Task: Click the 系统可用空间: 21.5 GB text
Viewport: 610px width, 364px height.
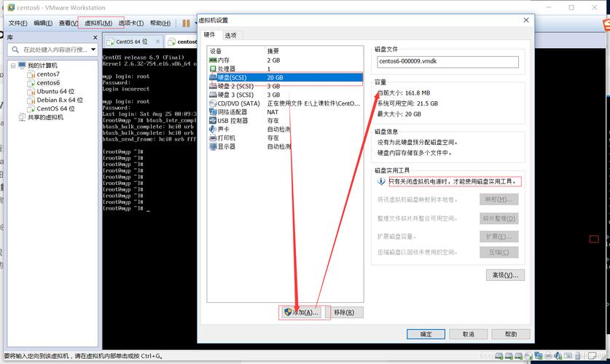Action: (x=407, y=103)
